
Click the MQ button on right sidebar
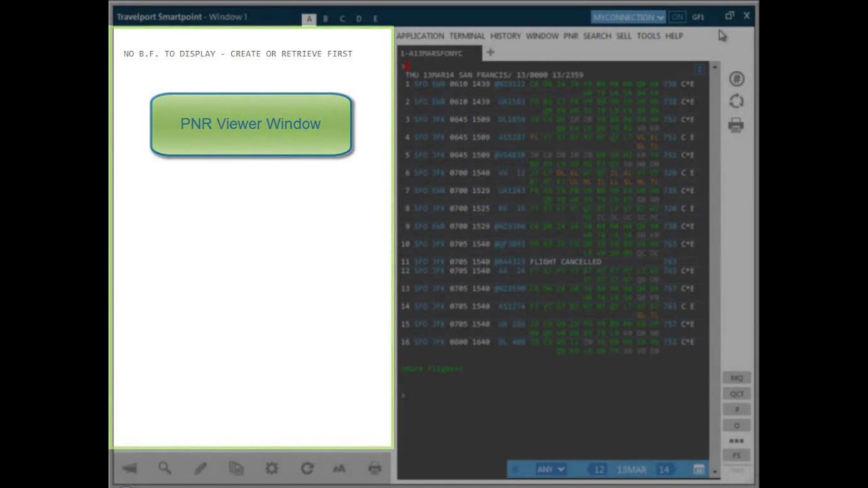point(736,378)
